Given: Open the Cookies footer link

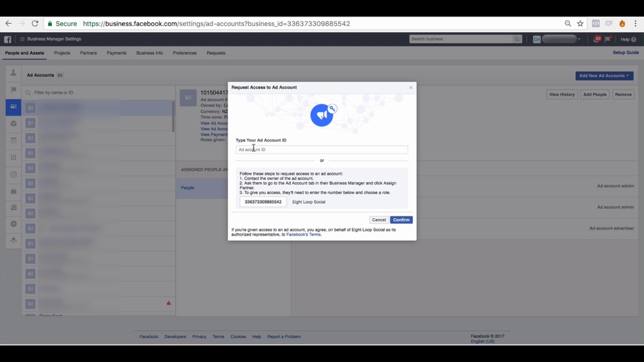Looking at the screenshot, I should [238, 337].
